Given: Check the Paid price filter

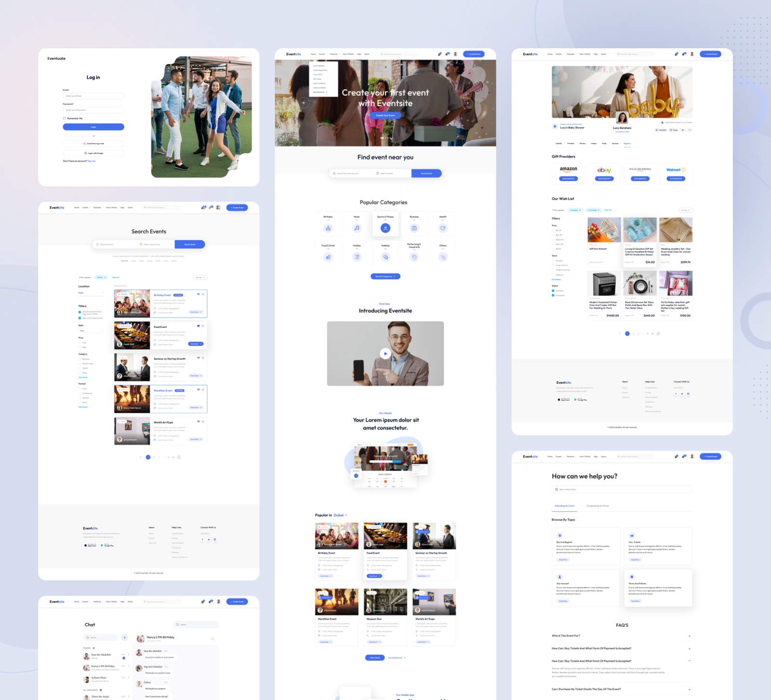Looking at the screenshot, I should pyautogui.click(x=80, y=347).
